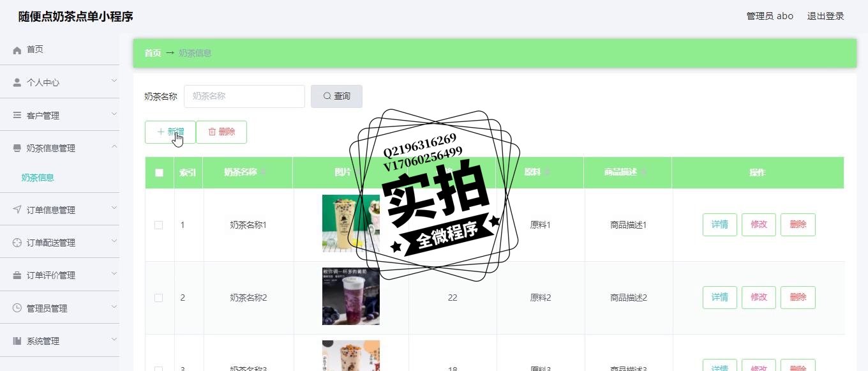The height and width of the screenshot is (371, 868).
Task: Click the cup icon for 奶茶信息管理
Action: coord(17,148)
